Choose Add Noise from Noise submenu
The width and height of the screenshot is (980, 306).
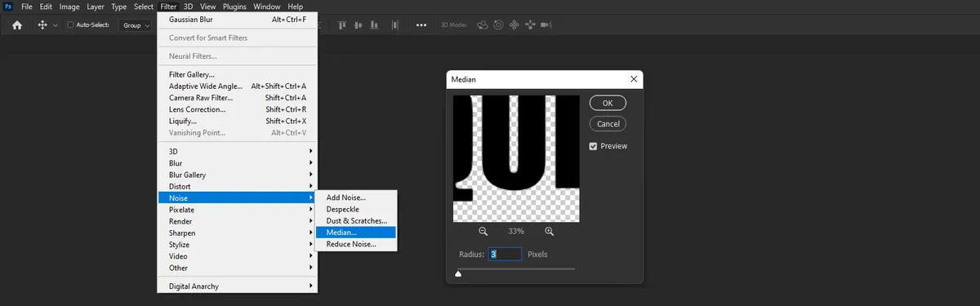(x=356, y=197)
